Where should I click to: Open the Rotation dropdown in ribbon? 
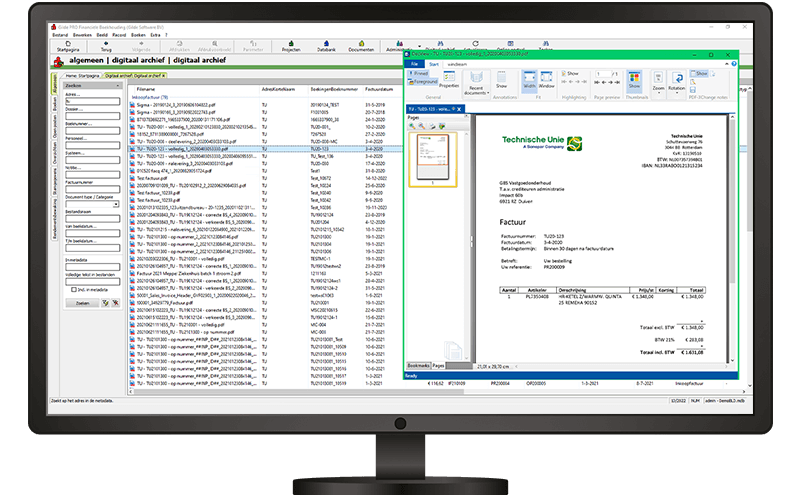tap(677, 82)
